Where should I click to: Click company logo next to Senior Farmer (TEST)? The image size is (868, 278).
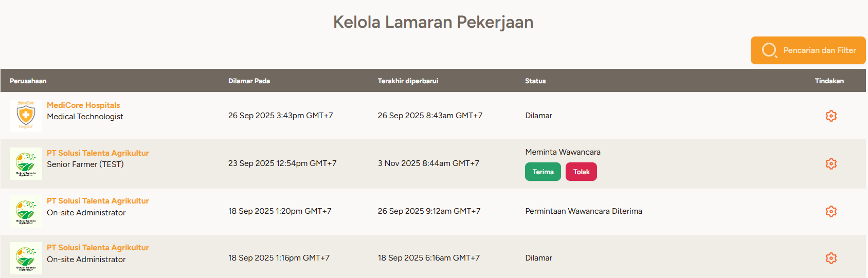point(26,163)
